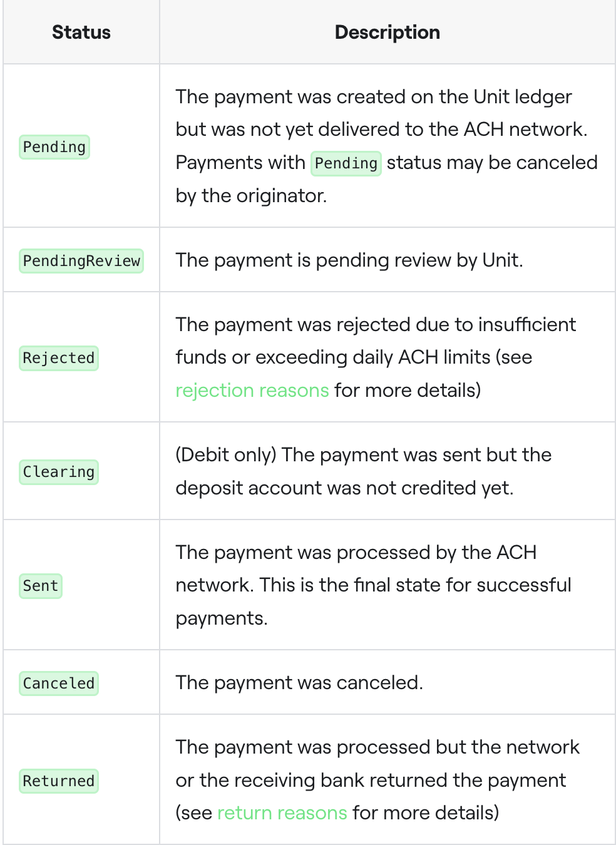
Task: Click the Clearing row description cell
Action: [388, 471]
